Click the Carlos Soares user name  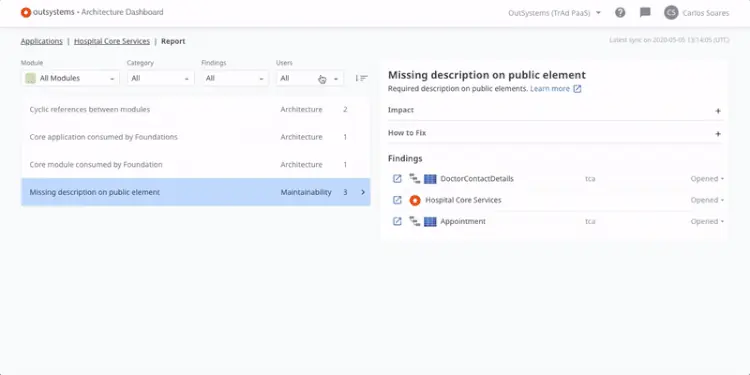pyautogui.click(x=706, y=13)
